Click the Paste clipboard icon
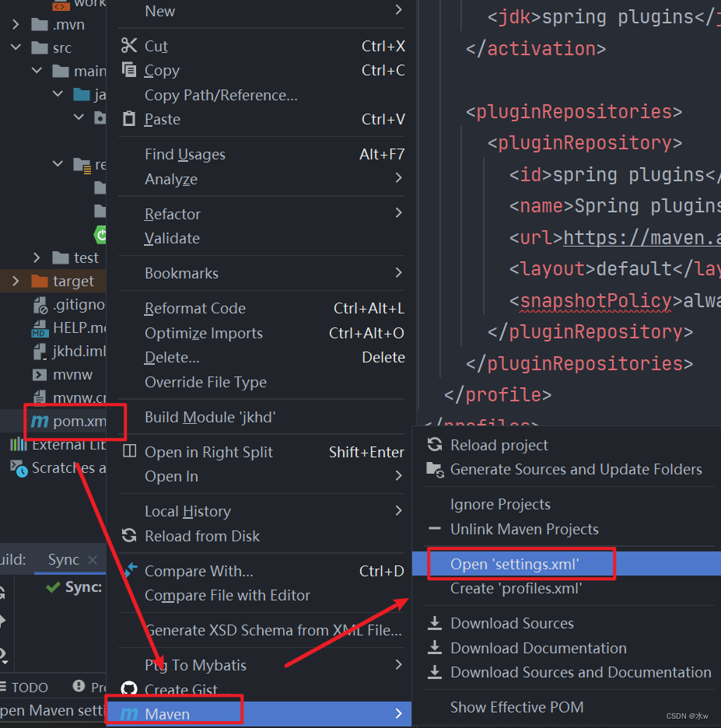The image size is (721, 728). [129, 119]
